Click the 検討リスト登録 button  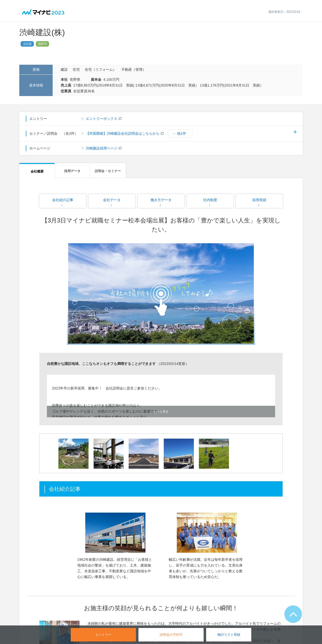pos(229,634)
